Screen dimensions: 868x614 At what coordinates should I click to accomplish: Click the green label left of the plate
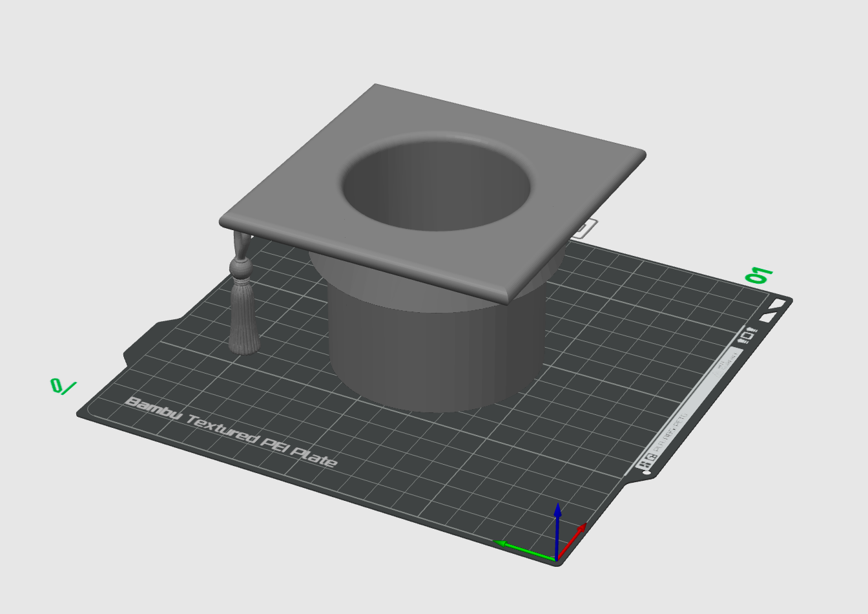click(x=63, y=386)
